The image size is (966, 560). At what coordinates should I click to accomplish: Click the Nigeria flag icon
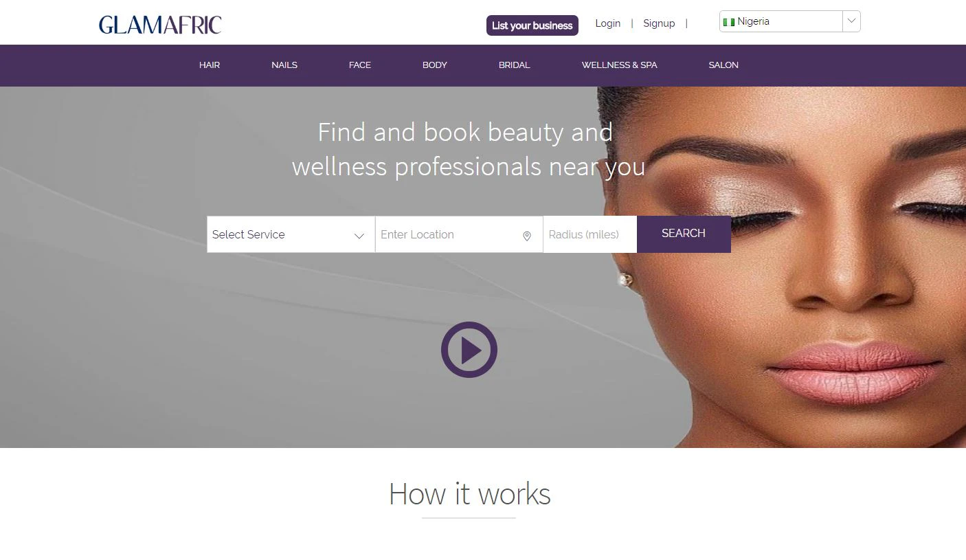tap(729, 22)
